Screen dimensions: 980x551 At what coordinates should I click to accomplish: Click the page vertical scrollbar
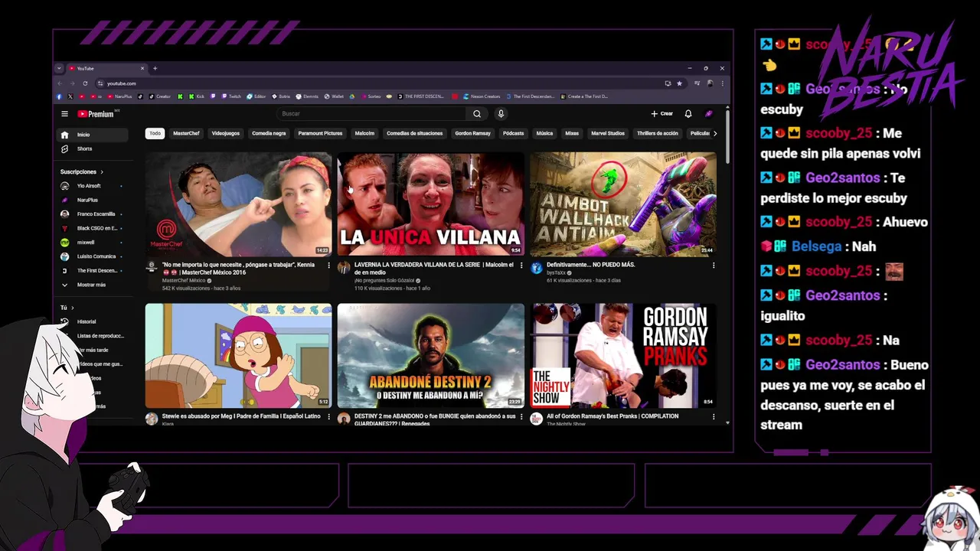[727, 136]
